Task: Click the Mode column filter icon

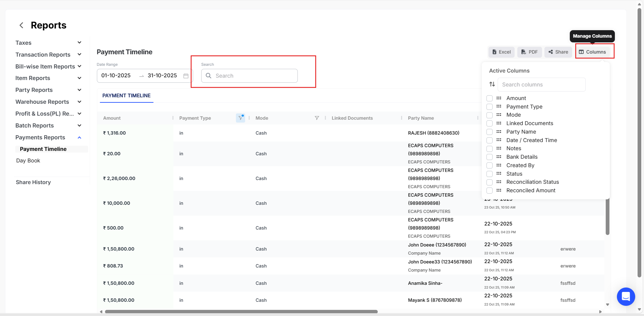Action: (x=317, y=118)
